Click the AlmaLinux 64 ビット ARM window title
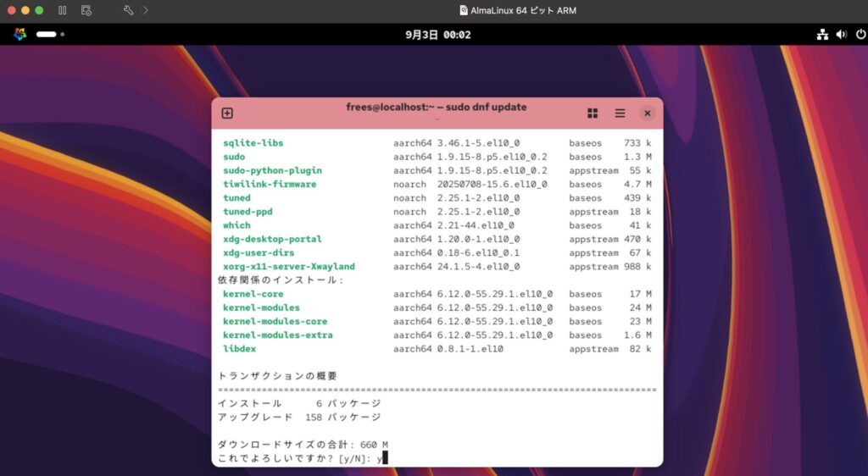Image resolution: width=868 pixels, height=476 pixels. pos(518,10)
